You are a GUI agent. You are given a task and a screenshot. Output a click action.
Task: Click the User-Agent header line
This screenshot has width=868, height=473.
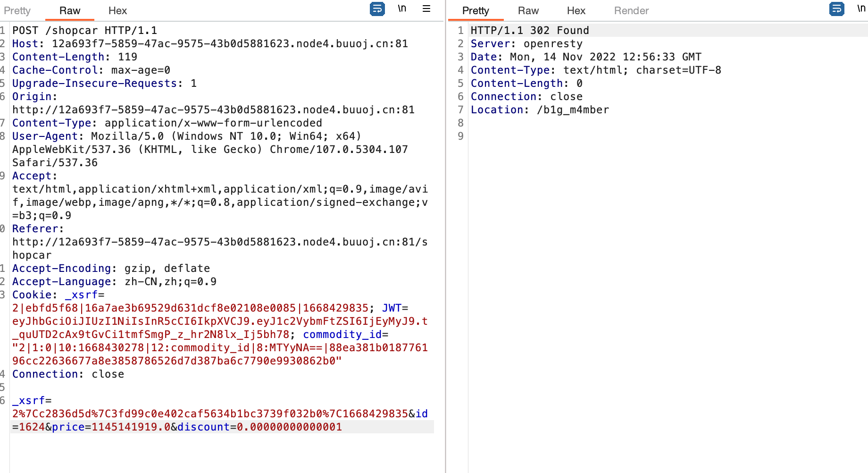(187, 136)
